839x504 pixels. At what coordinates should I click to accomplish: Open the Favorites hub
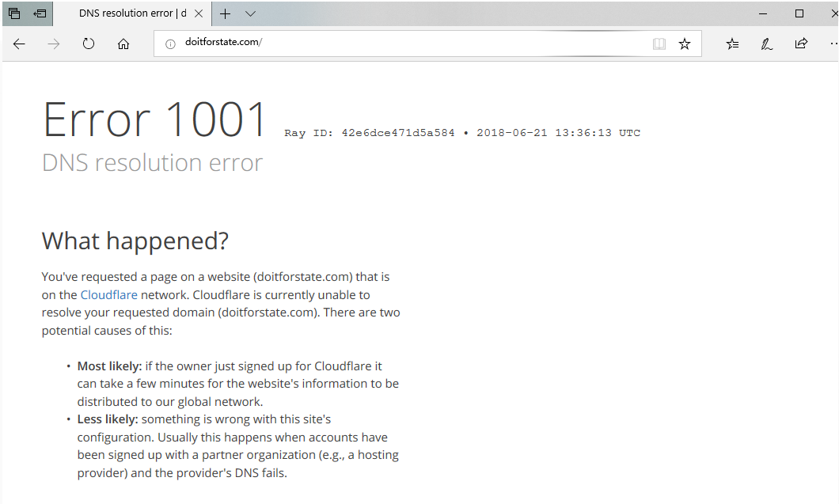pos(732,44)
